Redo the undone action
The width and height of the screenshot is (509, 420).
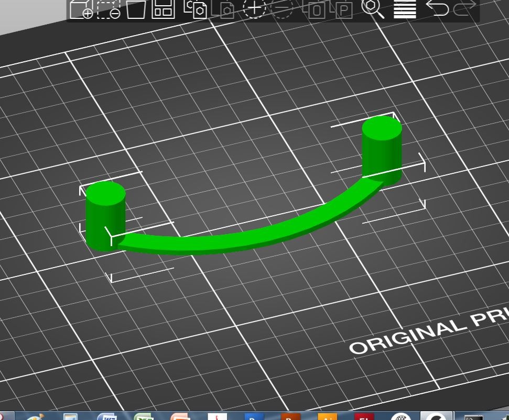tap(464, 8)
